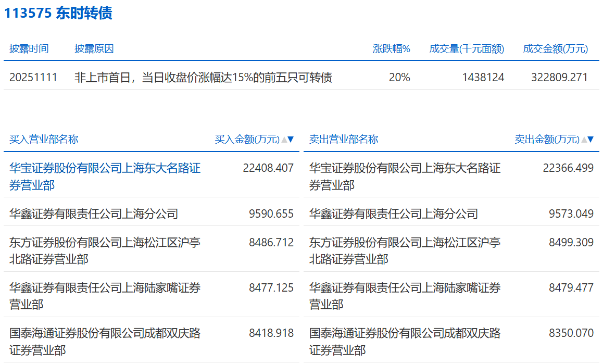The image size is (603, 364).
Task: Select buy amount 22408.407
Action: [x=268, y=168]
